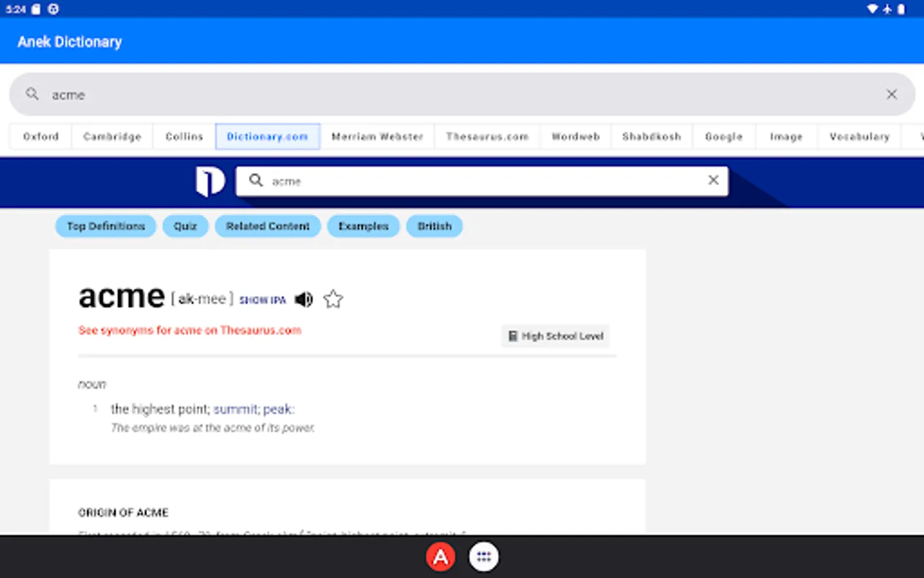This screenshot has height=578, width=924.
Task: Open the Merriam Webster tab
Action: tap(377, 137)
